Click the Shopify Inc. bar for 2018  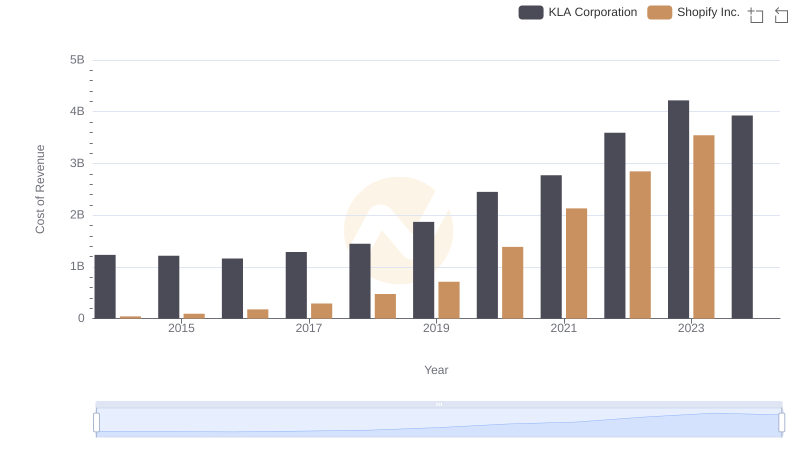[385, 306]
